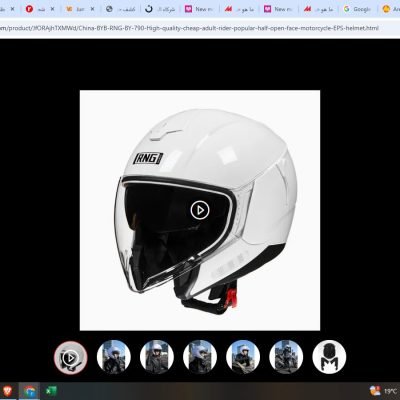Switch to Chrome in the taskbar
400x400 pixels.
(x=30, y=391)
